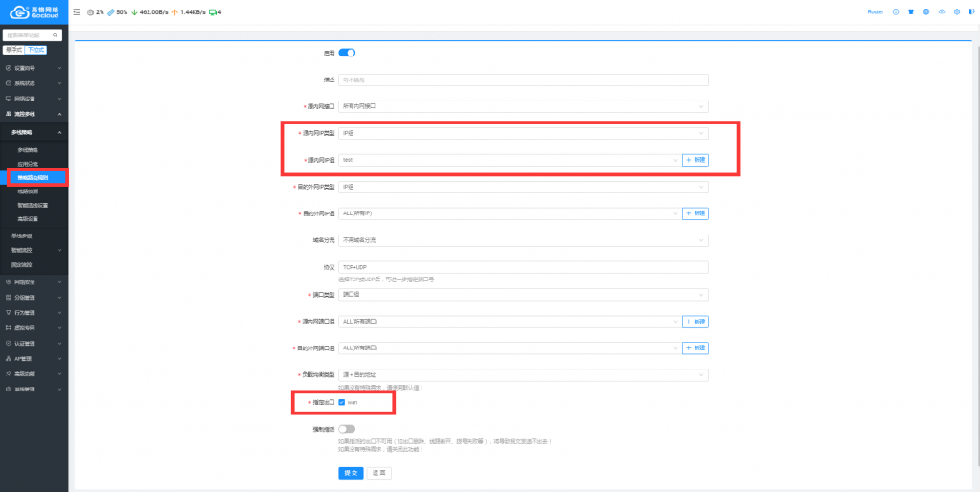The image size is (980, 492).
Task: Select 网络安全 in the sidebar menu
Action: click(x=34, y=282)
